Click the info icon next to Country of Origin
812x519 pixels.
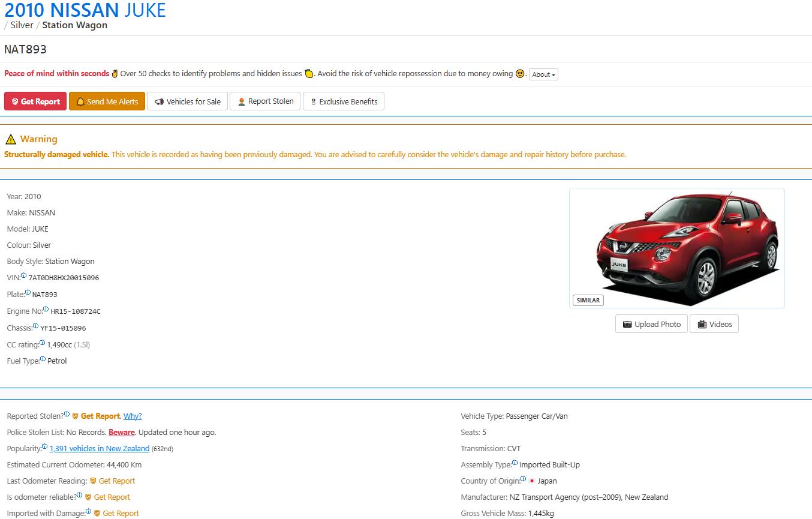click(524, 479)
